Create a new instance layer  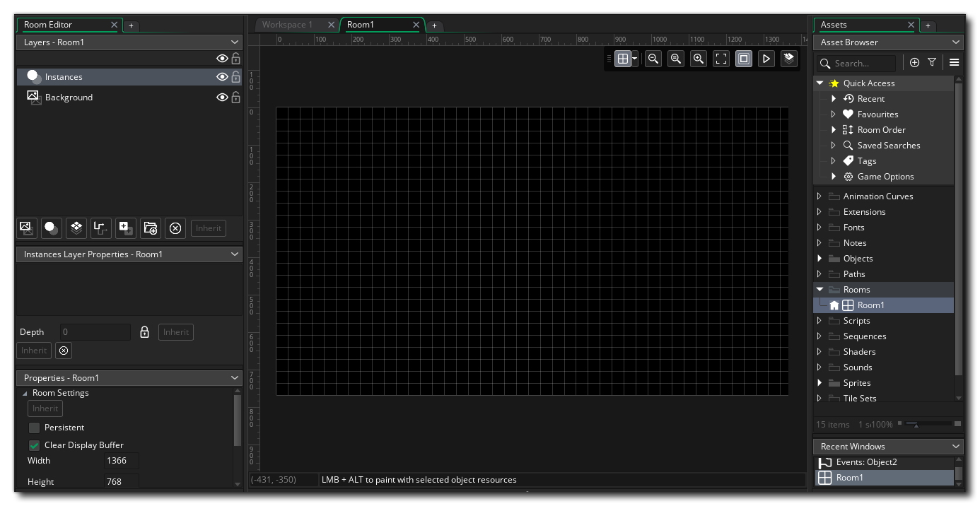pyautogui.click(x=52, y=228)
